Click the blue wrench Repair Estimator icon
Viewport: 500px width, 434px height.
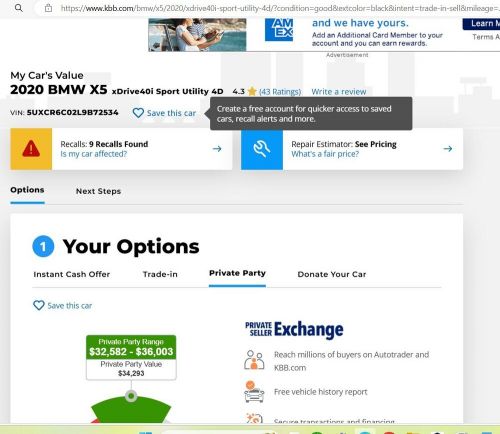pos(262,149)
